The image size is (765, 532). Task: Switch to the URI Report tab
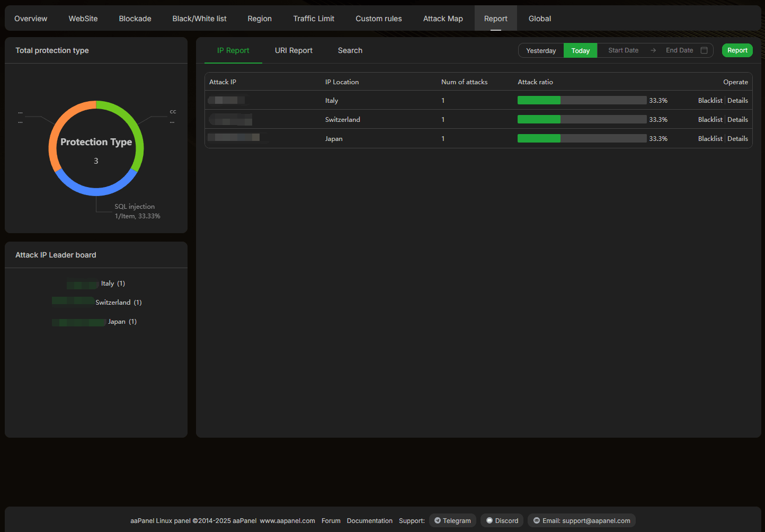(x=293, y=50)
